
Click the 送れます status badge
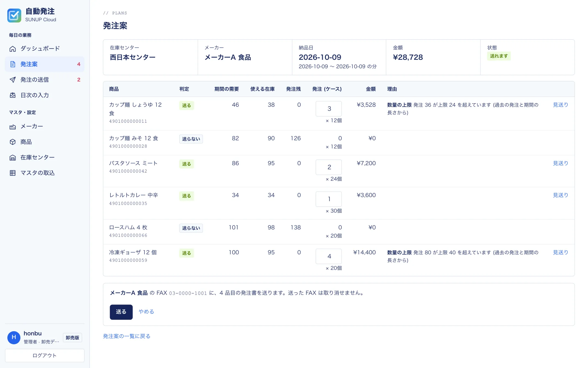pyautogui.click(x=499, y=56)
